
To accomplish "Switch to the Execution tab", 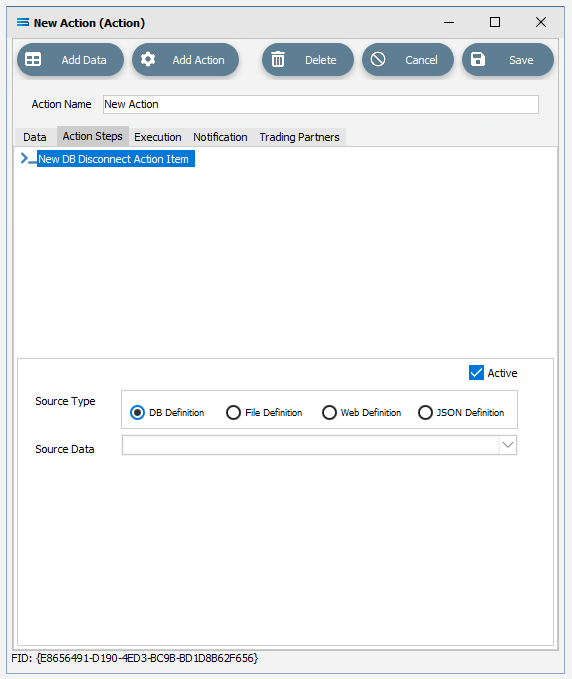I will coord(158,137).
